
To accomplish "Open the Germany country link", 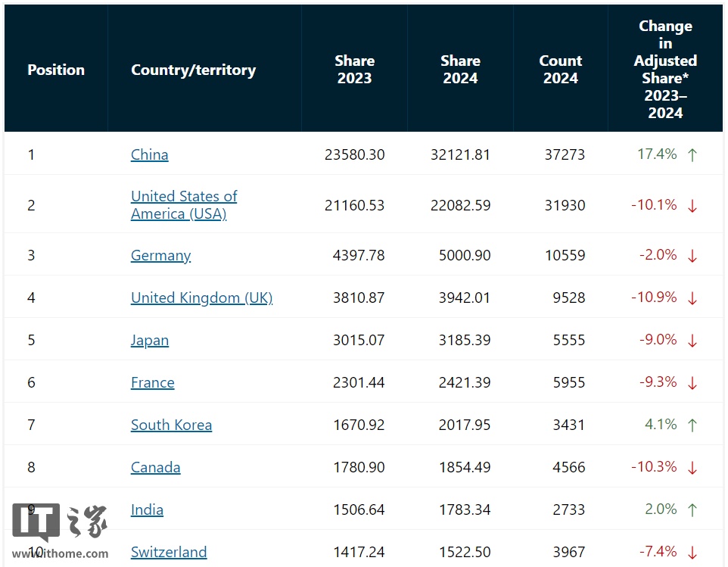I will [160, 255].
